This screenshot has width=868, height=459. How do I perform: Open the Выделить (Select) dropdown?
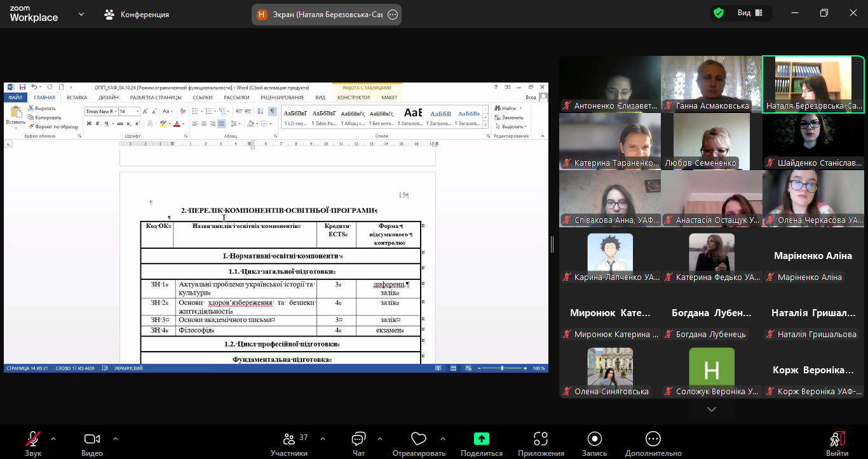510,126
